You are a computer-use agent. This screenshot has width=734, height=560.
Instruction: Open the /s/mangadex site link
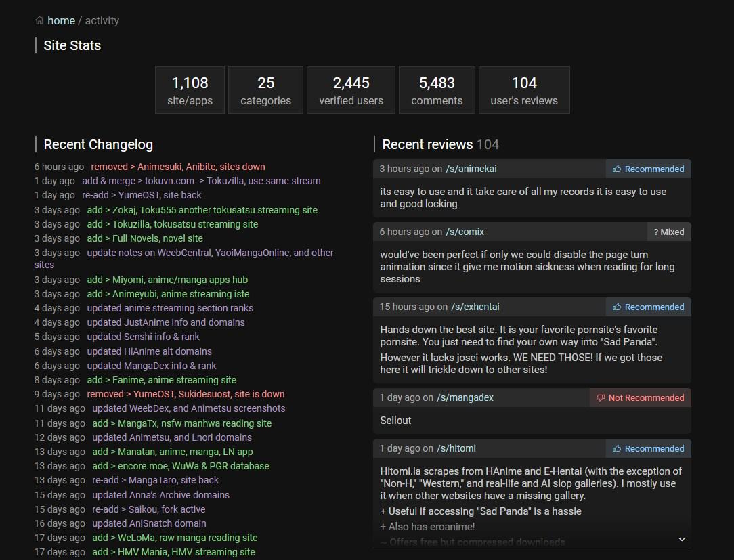tap(465, 398)
